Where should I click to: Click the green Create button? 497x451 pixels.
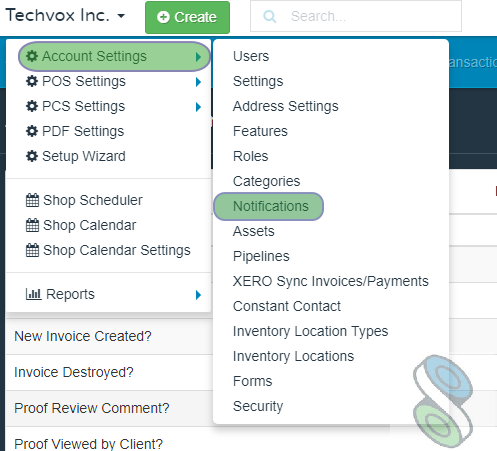coord(187,17)
